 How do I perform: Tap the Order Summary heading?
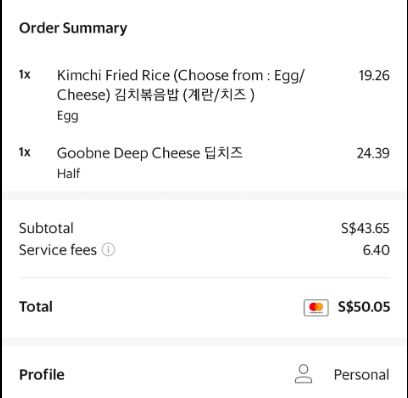(73, 28)
